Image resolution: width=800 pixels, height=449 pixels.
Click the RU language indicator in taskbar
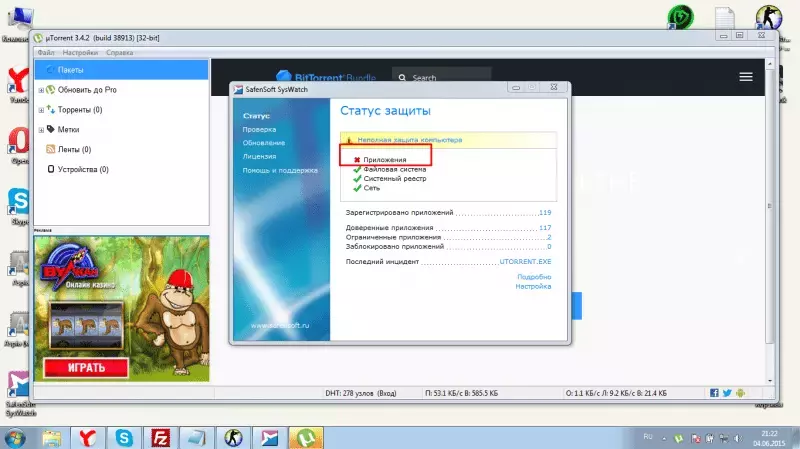(648, 437)
